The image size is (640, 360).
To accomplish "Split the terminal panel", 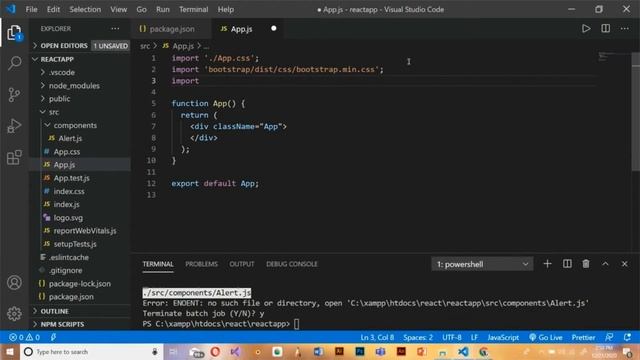I will (567, 264).
